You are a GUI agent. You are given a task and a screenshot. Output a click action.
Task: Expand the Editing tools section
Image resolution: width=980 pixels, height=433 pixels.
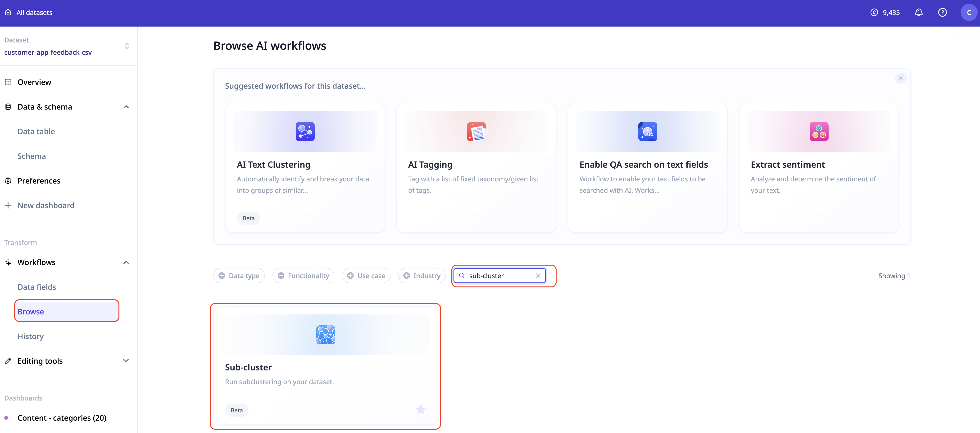coord(126,361)
